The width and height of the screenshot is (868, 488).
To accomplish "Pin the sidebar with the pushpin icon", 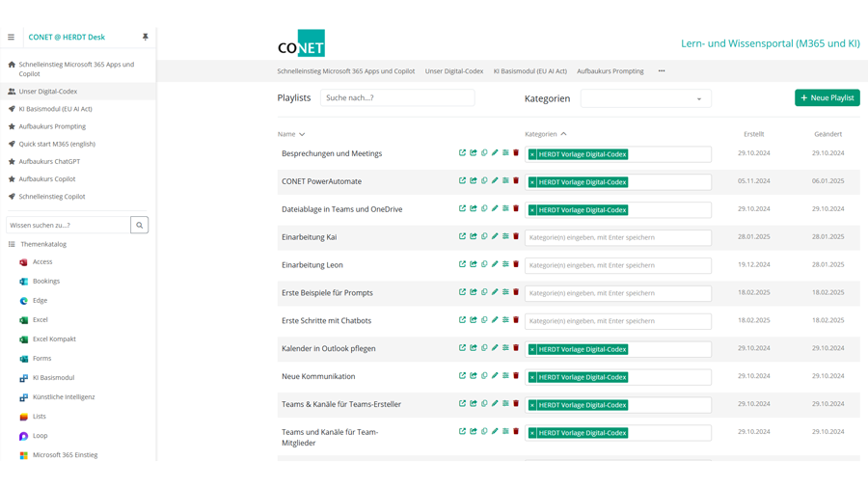I will tap(145, 37).
